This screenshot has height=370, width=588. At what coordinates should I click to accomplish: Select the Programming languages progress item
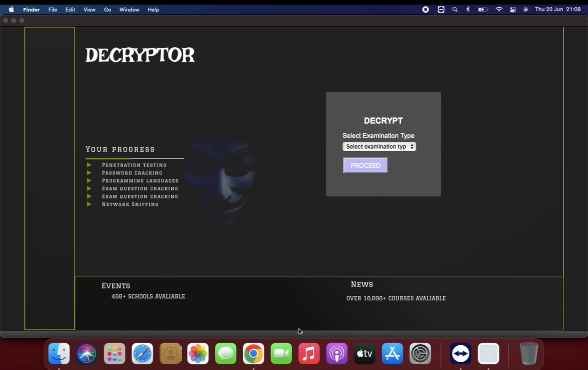tap(140, 181)
